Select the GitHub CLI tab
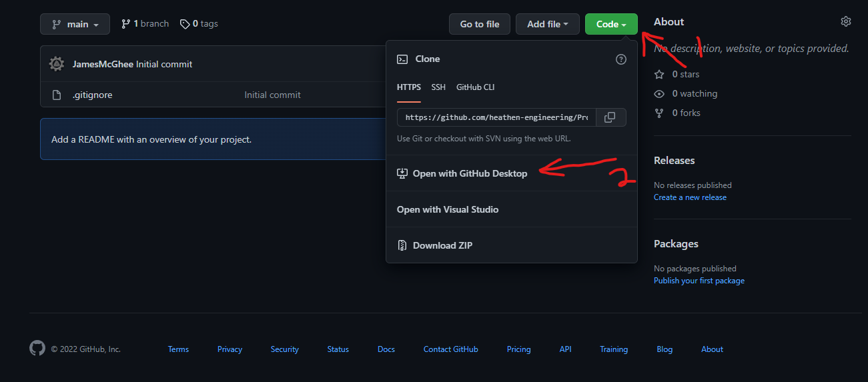This screenshot has height=382, width=868. [476, 87]
